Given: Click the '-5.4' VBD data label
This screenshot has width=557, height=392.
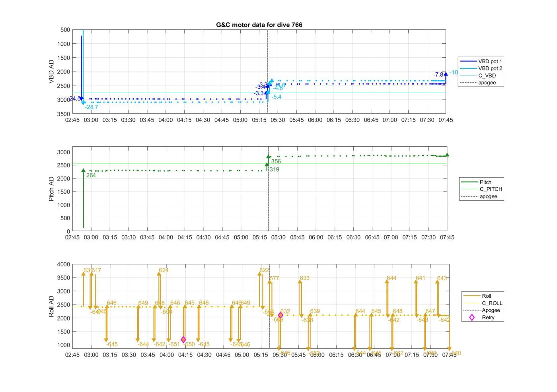Looking at the screenshot, I should tap(277, 97).
